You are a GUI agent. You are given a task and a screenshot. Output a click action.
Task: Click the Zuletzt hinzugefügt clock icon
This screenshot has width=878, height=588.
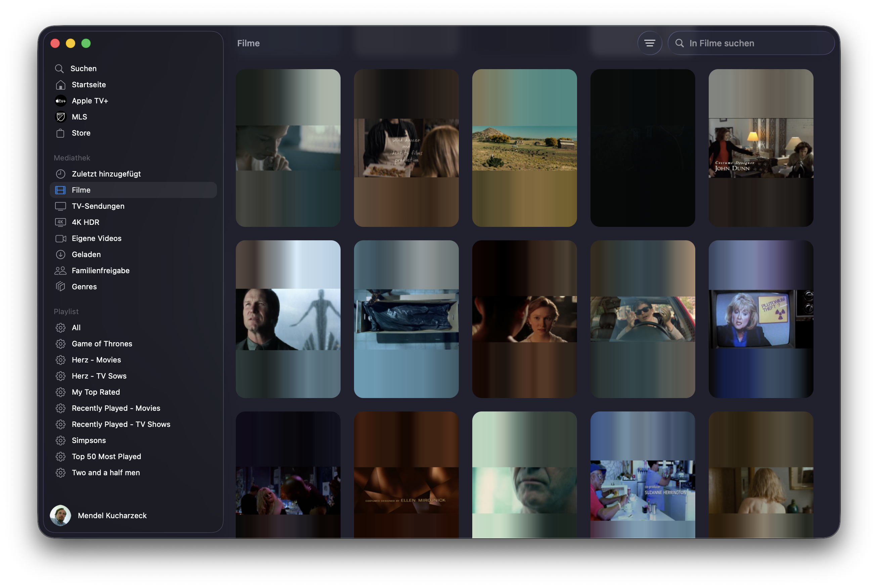60,174
